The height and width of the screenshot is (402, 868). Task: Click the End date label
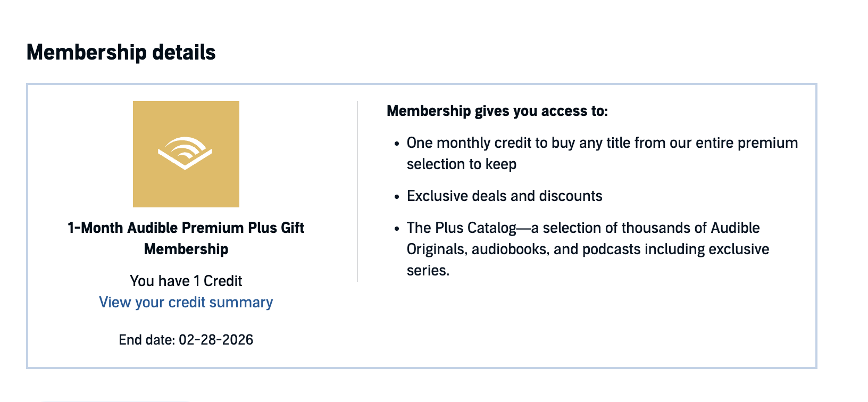(x=146, y=340)
